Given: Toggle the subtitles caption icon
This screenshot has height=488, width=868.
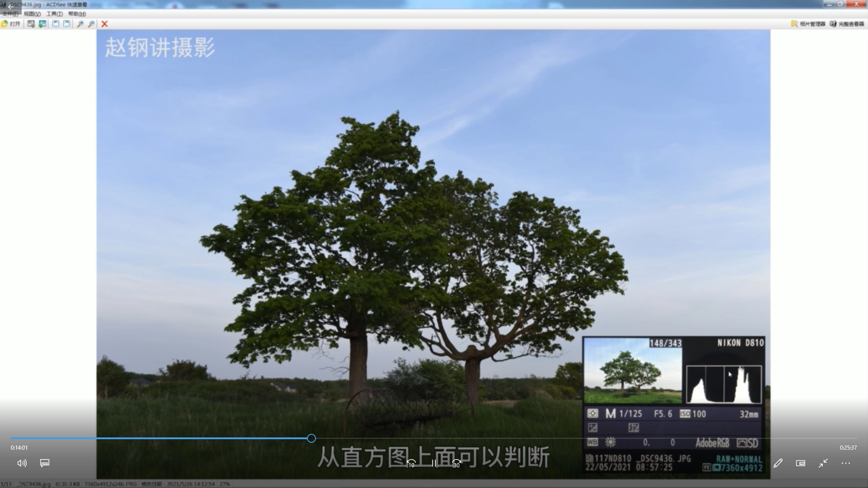Looking at the screenshot, I should click(x=45, y=463).
